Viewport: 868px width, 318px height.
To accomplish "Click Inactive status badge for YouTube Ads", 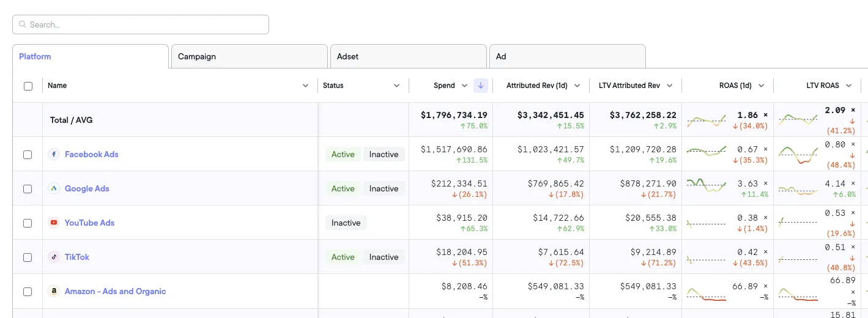I will click(x=346, y=223).
